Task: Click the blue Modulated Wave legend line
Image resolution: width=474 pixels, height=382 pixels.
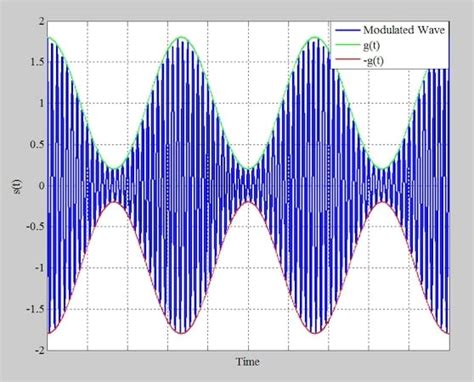Action: [x=348, y=30]
